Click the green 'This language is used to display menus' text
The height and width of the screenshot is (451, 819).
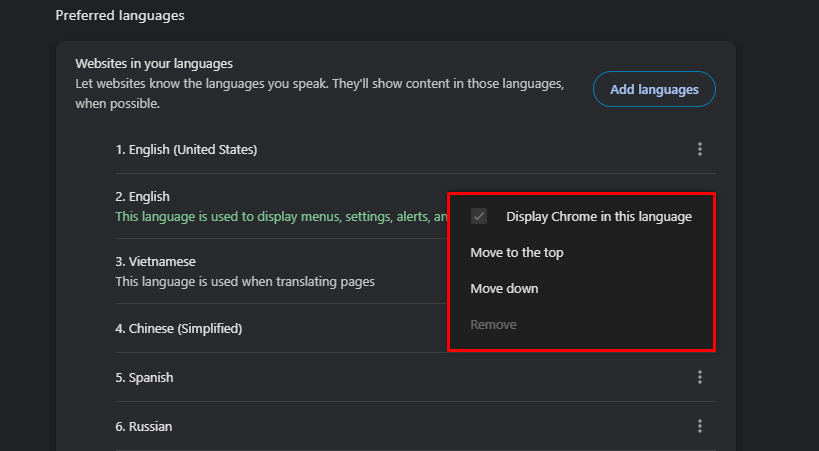(282, 216)
